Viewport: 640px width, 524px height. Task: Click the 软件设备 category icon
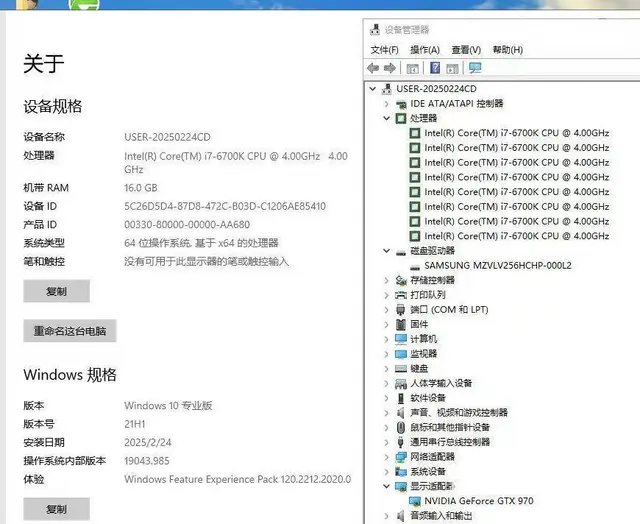401,398
